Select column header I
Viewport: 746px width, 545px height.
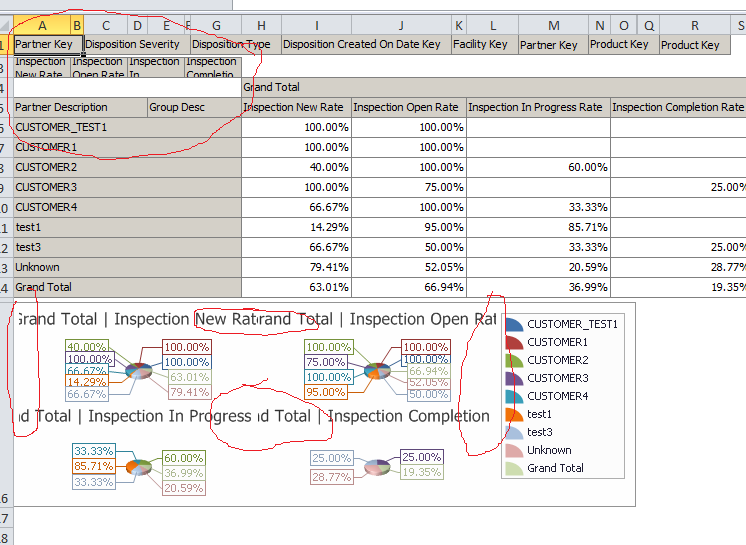316,25
